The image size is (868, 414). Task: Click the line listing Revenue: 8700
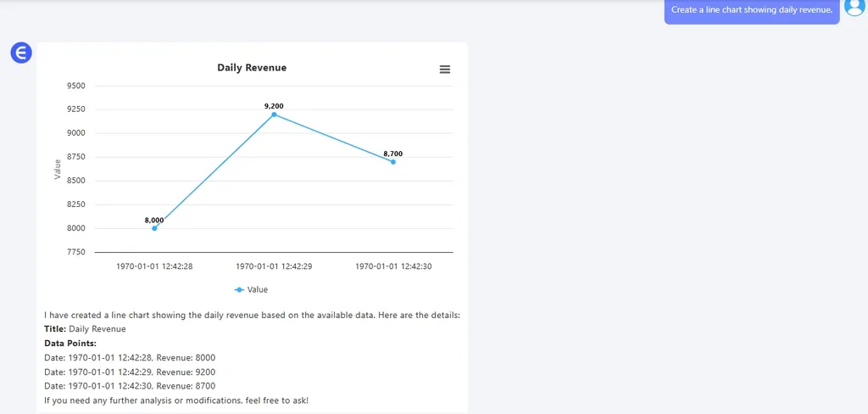pyautogui.click(x=130, y=386)
